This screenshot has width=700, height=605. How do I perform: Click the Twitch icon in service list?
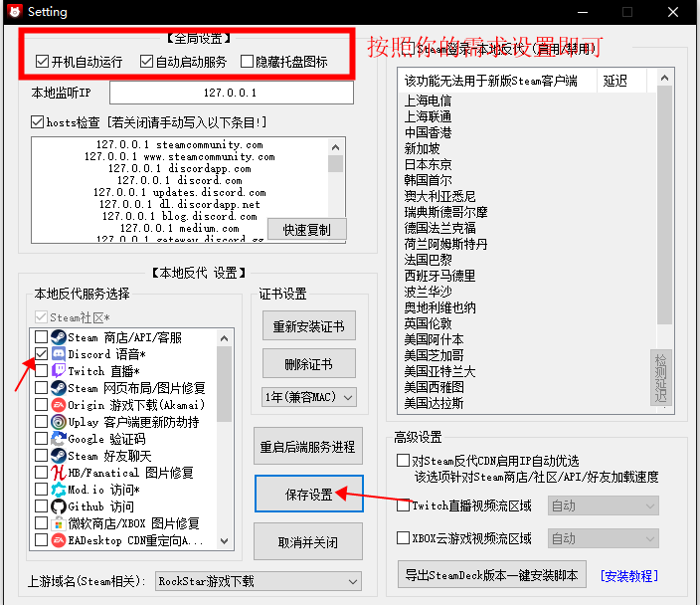pos(59,370)
